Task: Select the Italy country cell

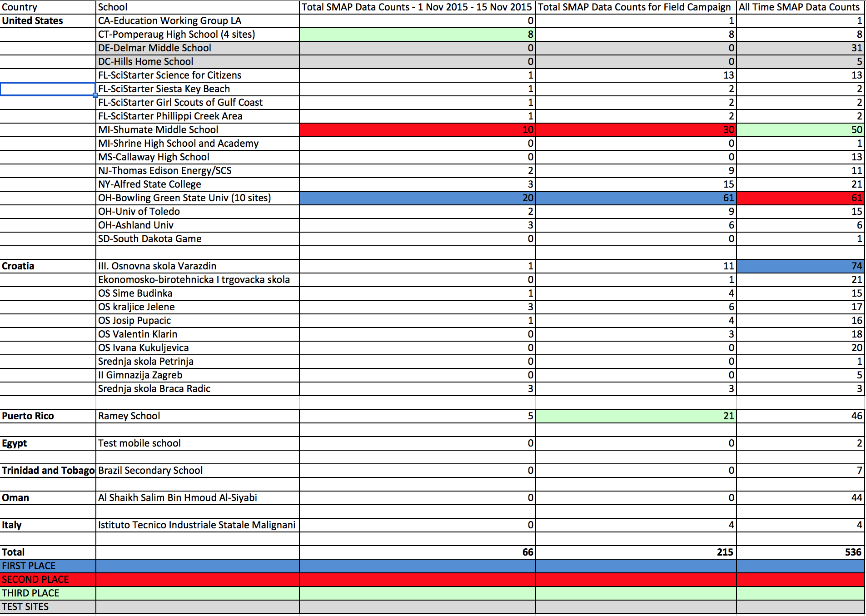Action: click(48, 525)
